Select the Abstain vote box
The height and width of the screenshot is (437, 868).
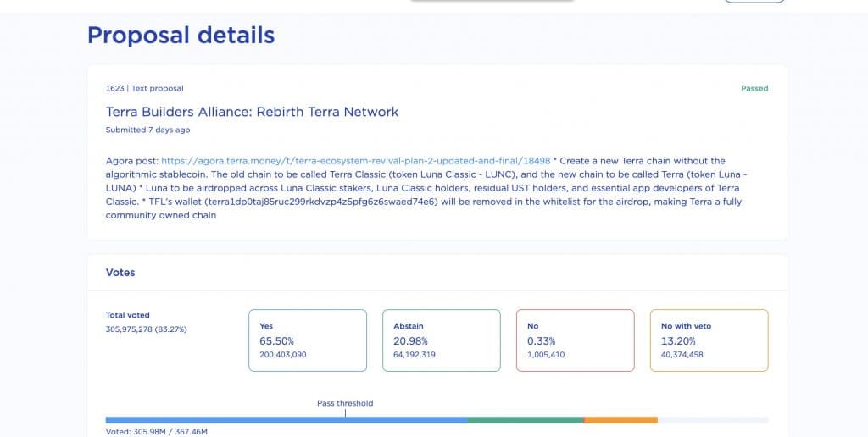click(x=442, y=340)
